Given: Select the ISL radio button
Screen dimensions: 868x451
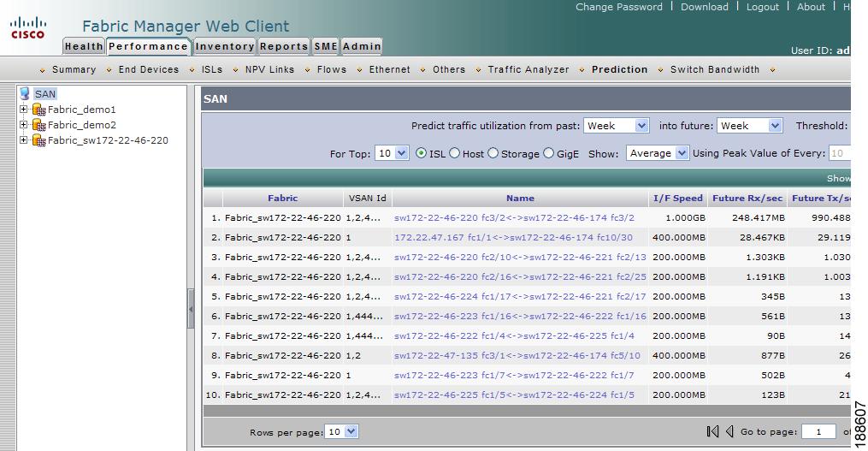Looking at the screenshot, I should pos(422,153).
